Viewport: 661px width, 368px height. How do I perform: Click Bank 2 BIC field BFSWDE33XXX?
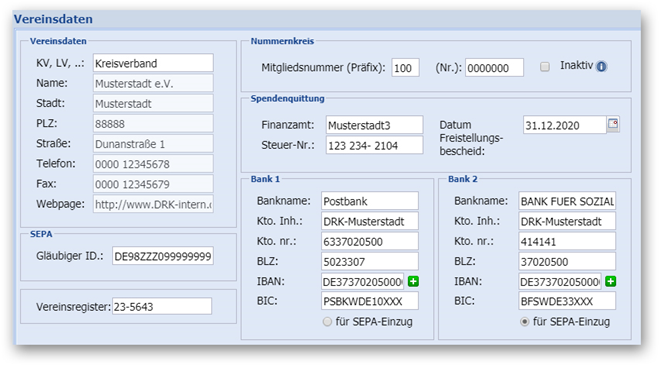[x=567, y=301]
